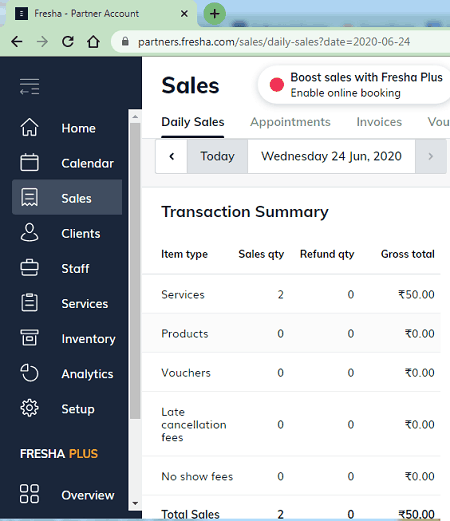
Task: Jump to Today in the date navigator
Action: click(x=217, y=156)
